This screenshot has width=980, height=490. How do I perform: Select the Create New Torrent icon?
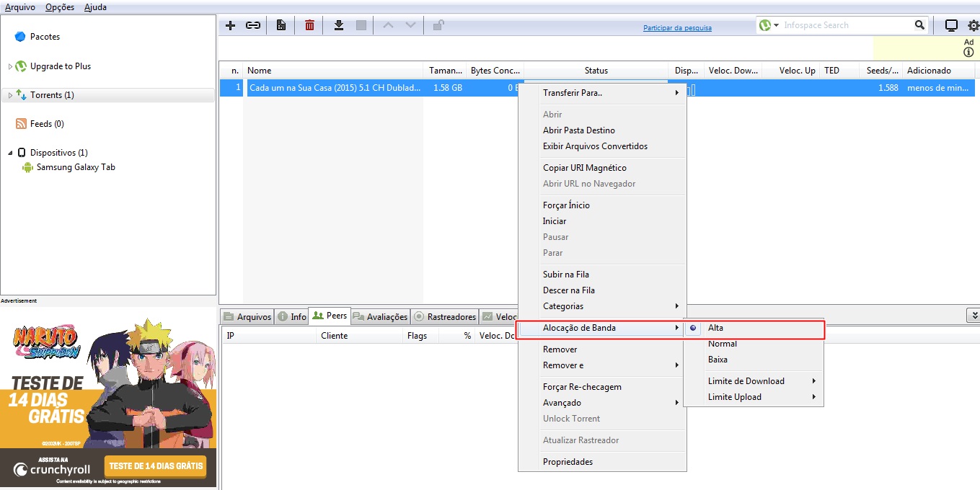tap(281, 24)
